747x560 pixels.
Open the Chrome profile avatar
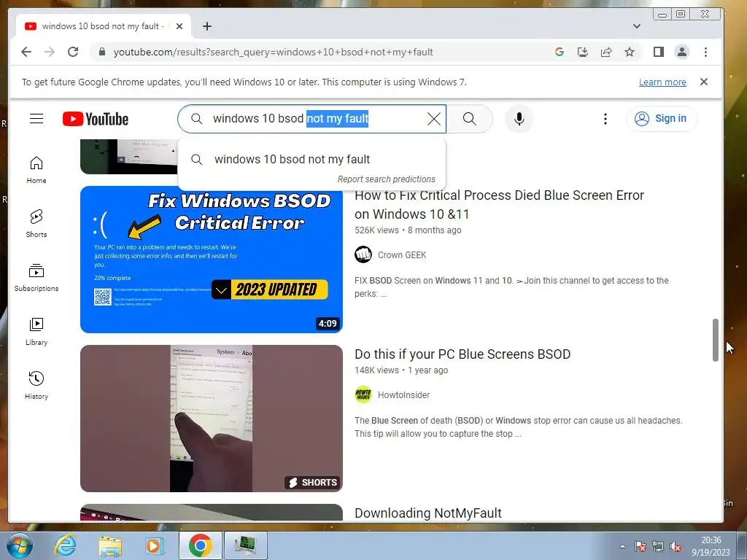coord(682,52)
